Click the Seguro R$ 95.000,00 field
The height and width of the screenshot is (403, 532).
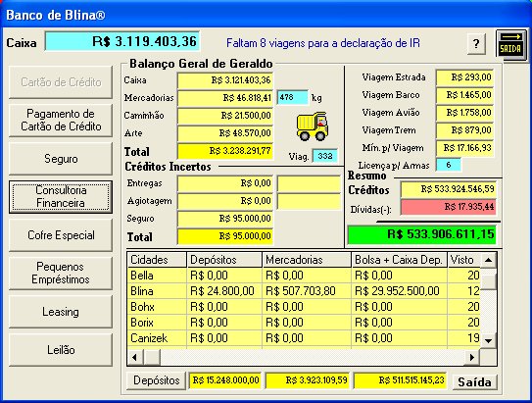225,219
